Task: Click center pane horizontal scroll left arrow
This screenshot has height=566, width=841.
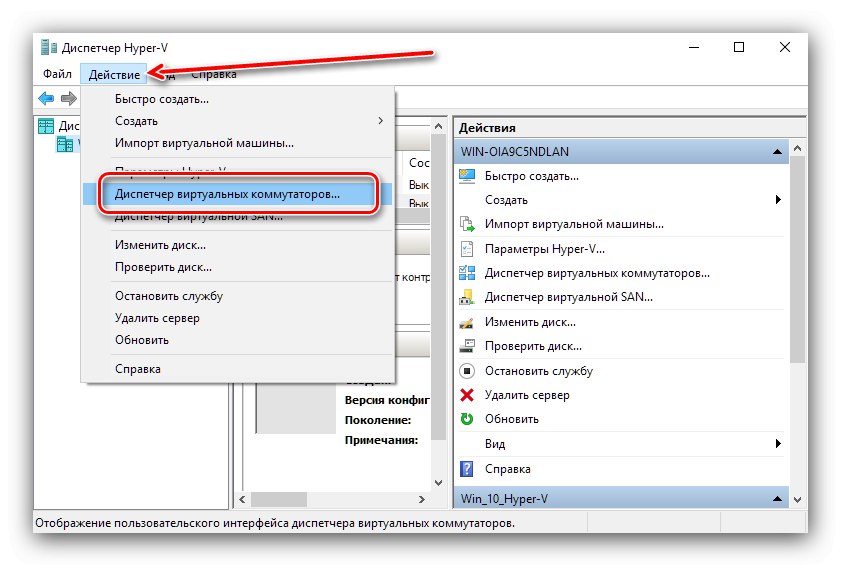Action: click(x=242, y=499)
